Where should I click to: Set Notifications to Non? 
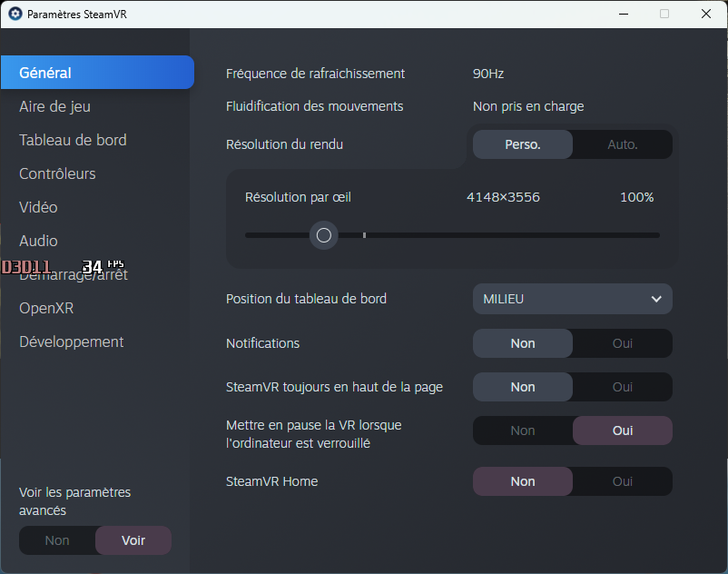coord(523,343)
